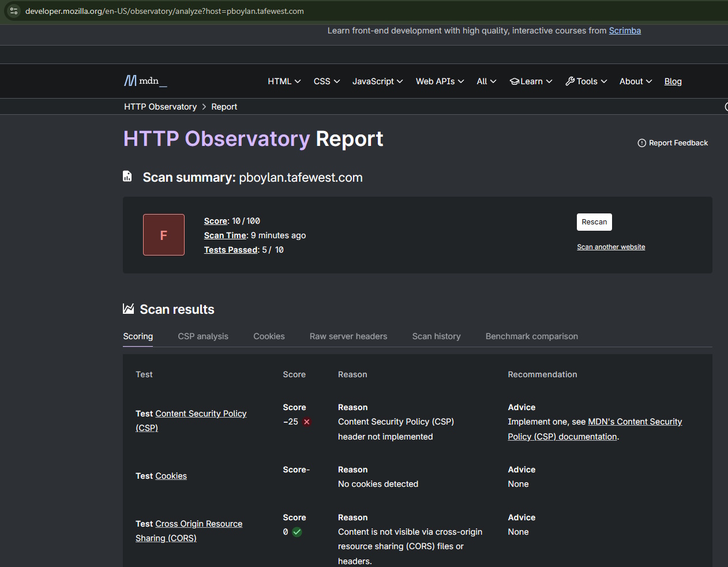This screenshot has height=567, width=728.
Task: Click the Scan summary document icon
Action: tap(127, 177)
